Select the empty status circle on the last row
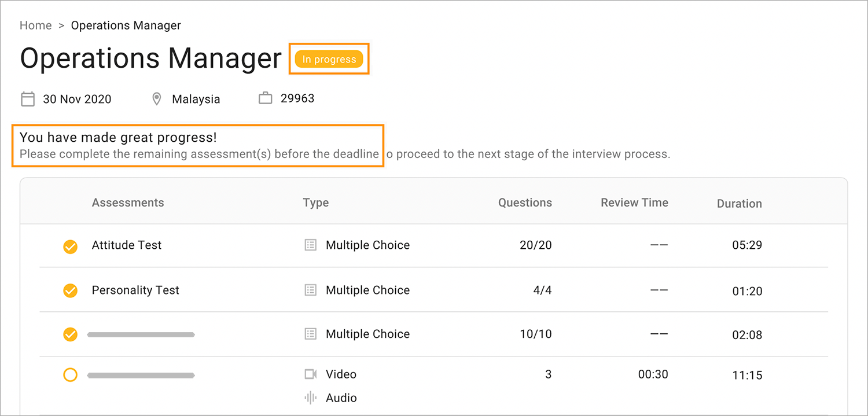Screen dimensions: 868x416 click(x=70, y=374)
